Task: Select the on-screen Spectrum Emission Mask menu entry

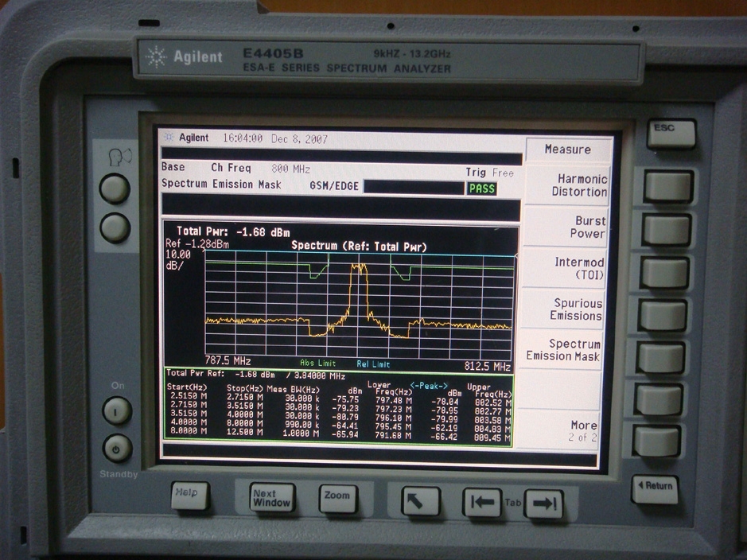Action: tap(561, 350)
